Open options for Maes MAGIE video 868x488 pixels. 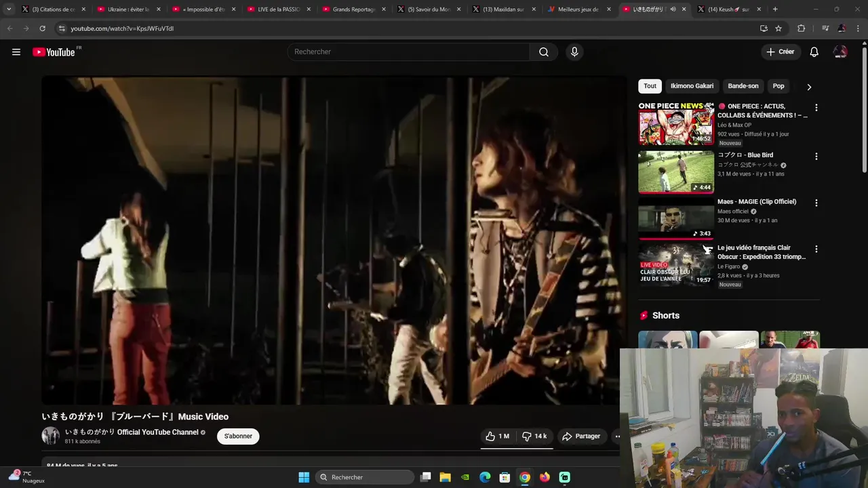point(816,203)
